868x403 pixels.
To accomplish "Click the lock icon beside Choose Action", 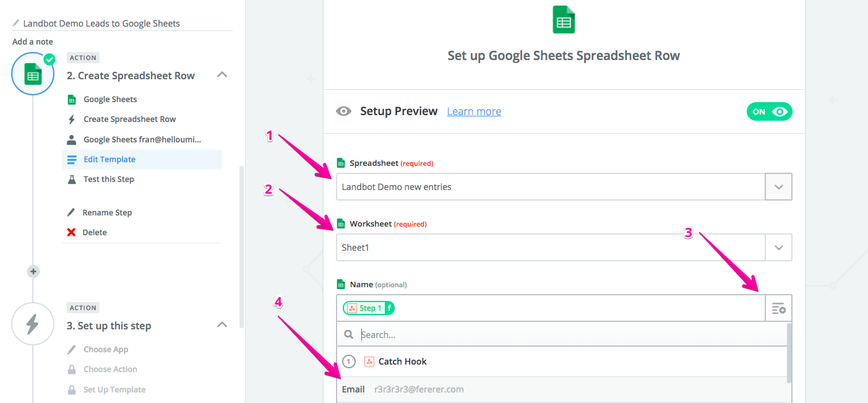I will [x=72, y=370].
